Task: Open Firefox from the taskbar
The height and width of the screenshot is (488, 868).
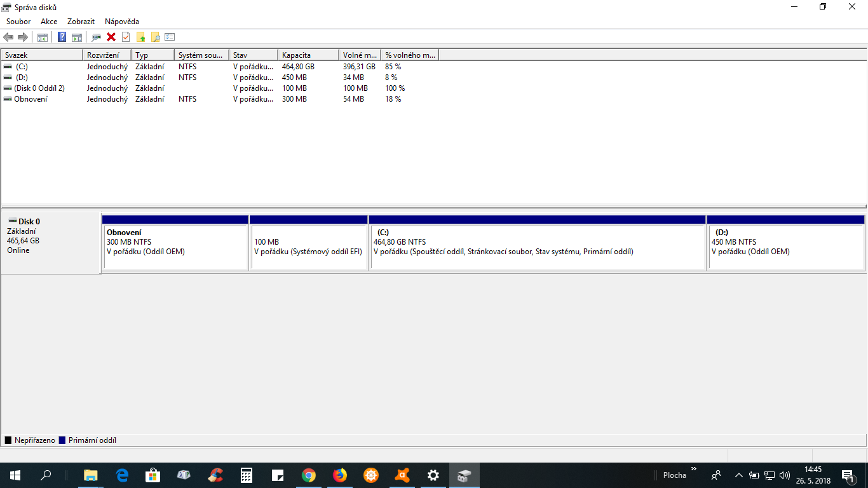Action: coord(340,475)
